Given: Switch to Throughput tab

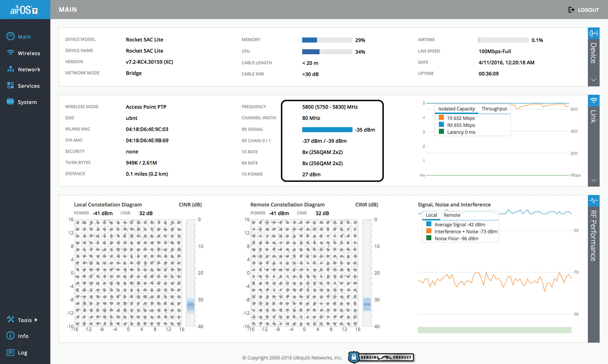Looking at the screenshot, I should [x=494, y=109].
